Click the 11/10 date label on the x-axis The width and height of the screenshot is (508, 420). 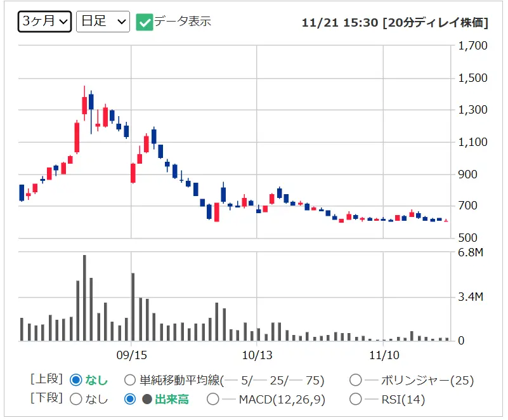pos(384,353)
